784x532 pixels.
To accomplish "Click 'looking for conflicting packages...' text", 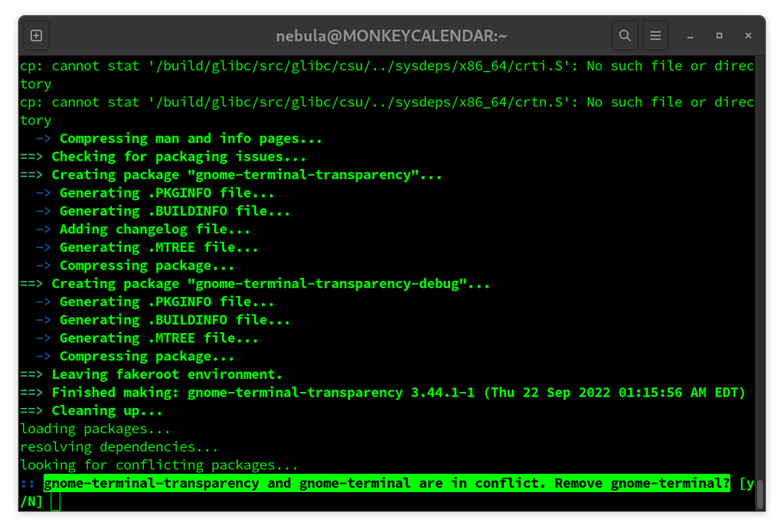I will tap(159, 465).
